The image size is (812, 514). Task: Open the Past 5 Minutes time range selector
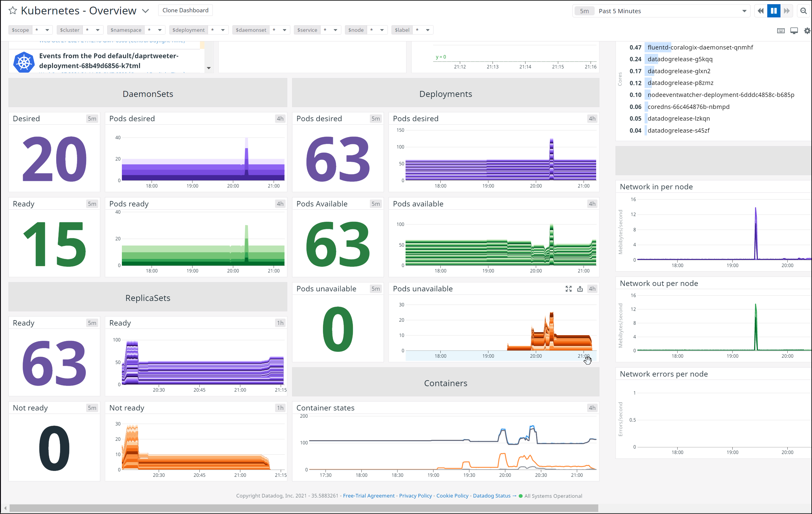[x=661, y=11]
